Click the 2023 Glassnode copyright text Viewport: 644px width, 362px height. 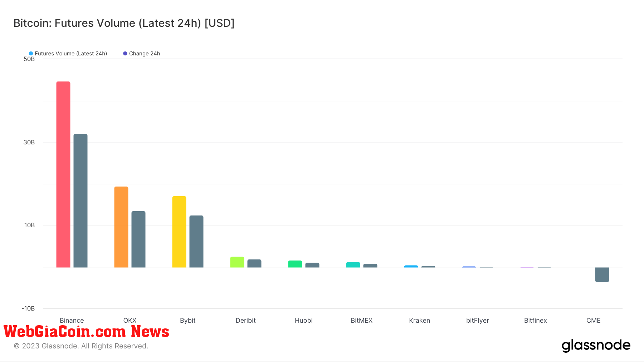(x=81, y=346)
